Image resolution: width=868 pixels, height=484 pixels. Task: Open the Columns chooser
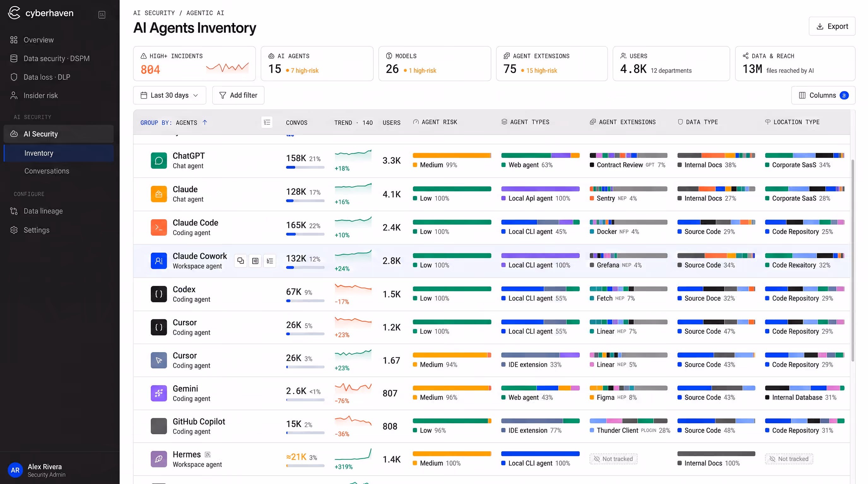click(x=823, y=95)
